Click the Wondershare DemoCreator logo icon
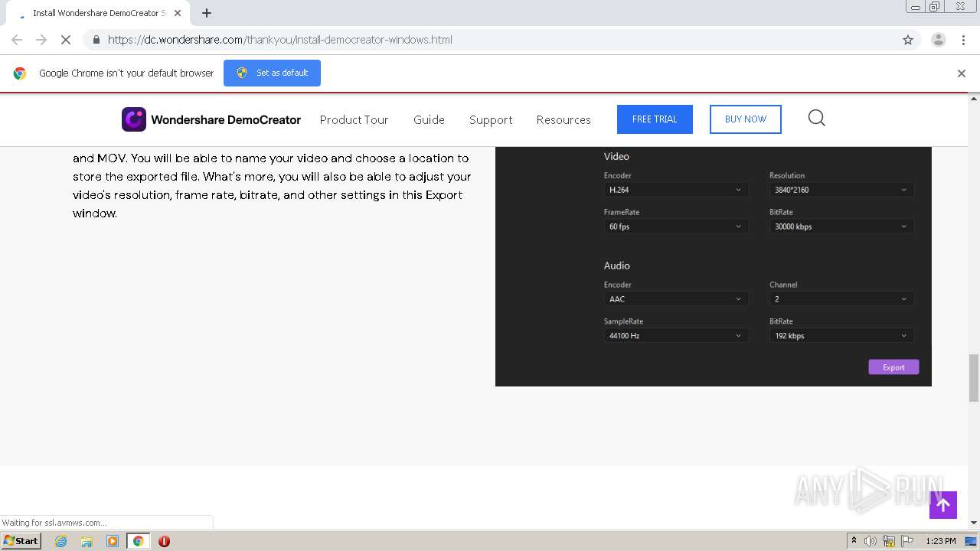 (134, 119)
